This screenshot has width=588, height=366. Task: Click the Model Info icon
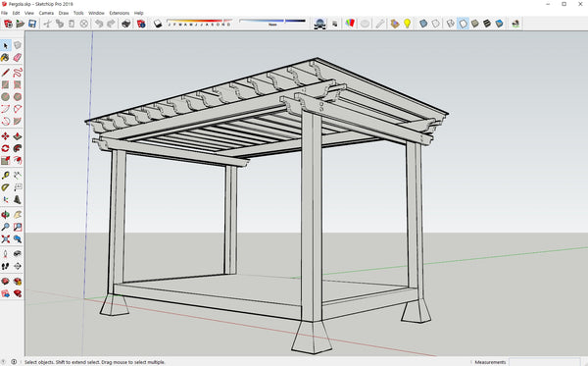[141, 24]
